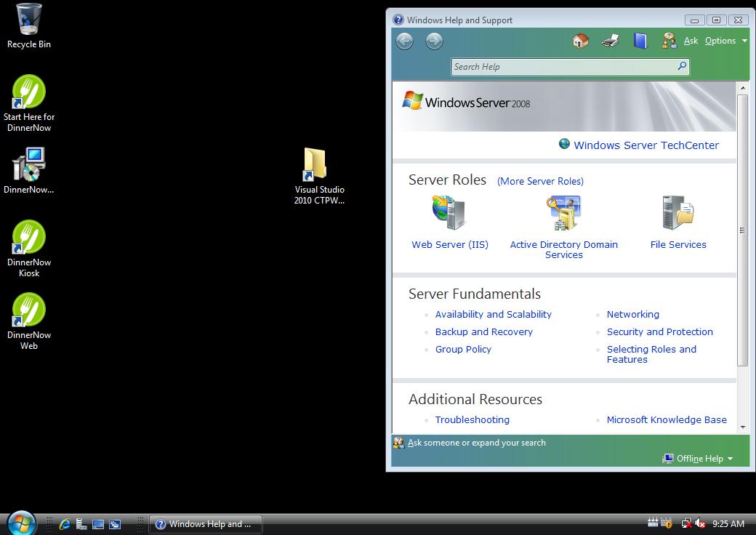The width and height of the screenshot is (756, 535).
Task: Click the muted volume tray icon
Action: pos(700,523)
